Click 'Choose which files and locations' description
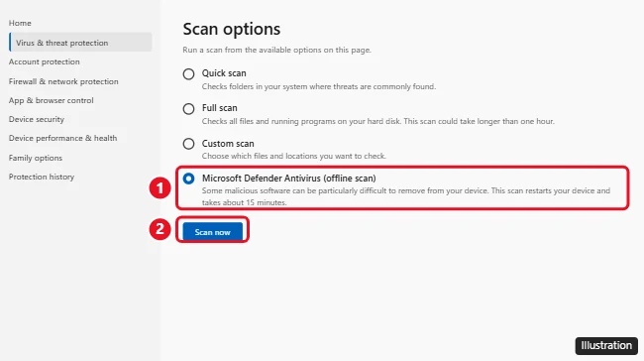The height and width of the screenshot is (361, 644). point(293,156)
